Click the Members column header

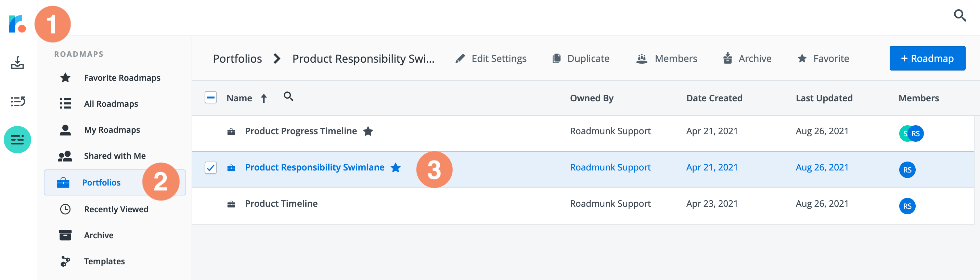pos(918,98)
